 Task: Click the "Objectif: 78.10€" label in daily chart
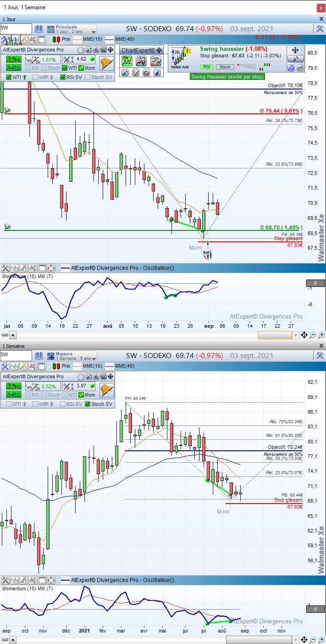coord(285,86)
